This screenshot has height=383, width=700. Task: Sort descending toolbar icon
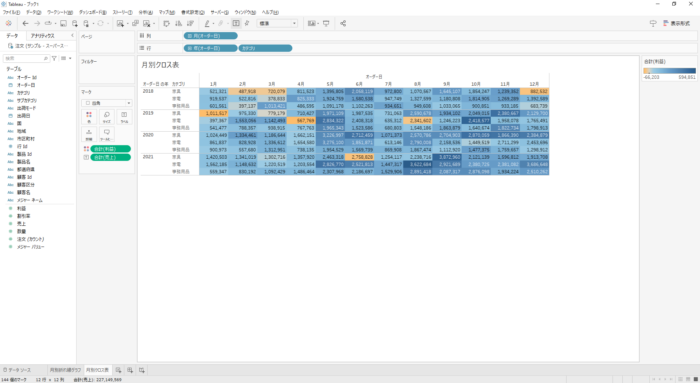coord(190,24)
